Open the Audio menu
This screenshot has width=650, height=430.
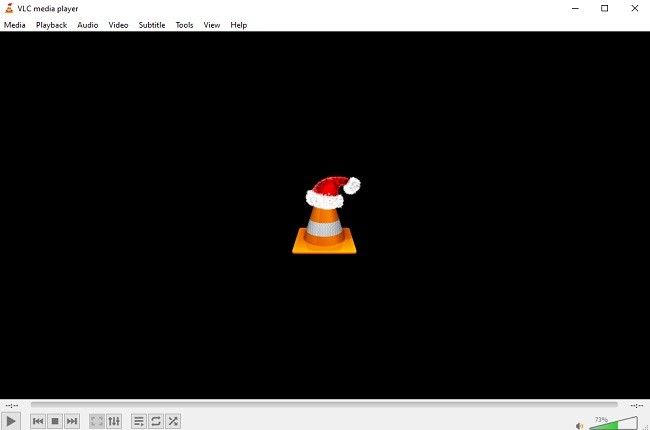click(87, 25)
